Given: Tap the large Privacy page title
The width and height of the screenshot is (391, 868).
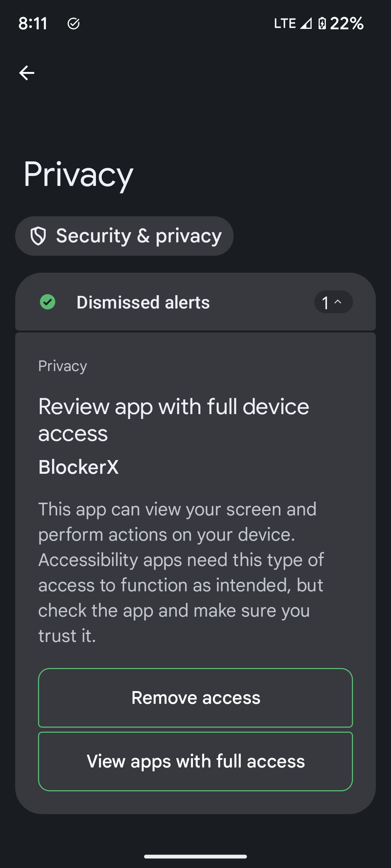Looking at the screenshot, I should pos(79,175).
